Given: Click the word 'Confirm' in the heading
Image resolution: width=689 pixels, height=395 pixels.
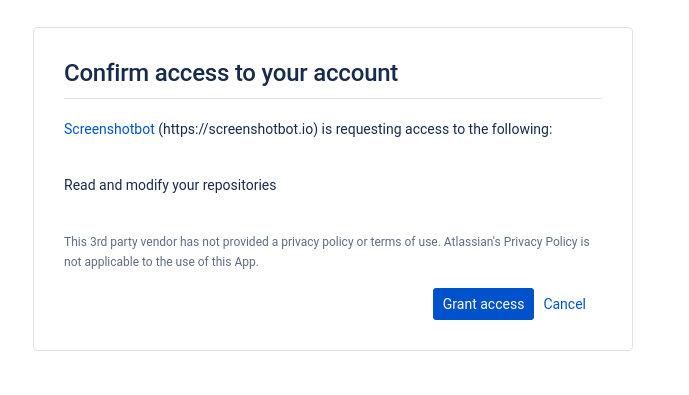Looking at the screenshot, I should [x=106, y=73].
